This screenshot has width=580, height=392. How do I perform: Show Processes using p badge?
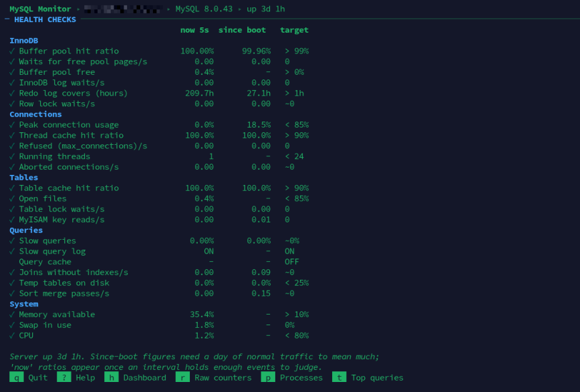[x=268, y=377]
